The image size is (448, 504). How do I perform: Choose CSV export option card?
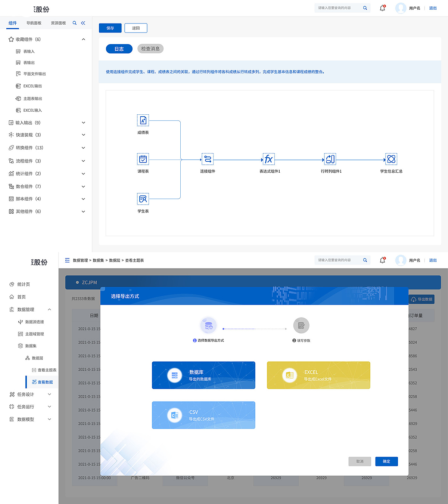click(203, 415)
